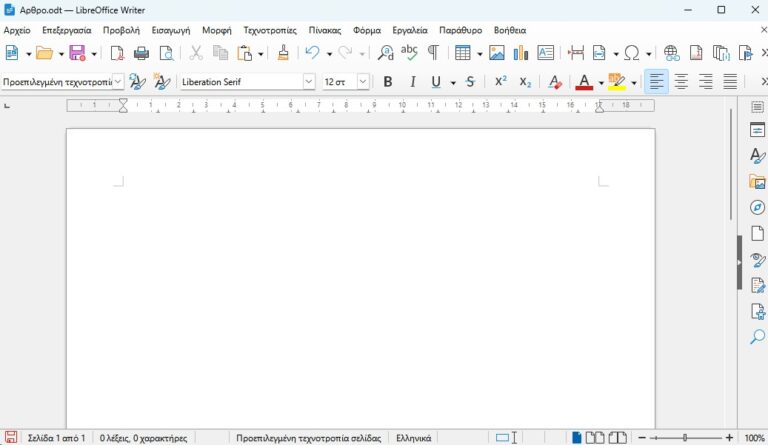Align text left
Viewport: 768px width, 445px height.
pyautogui.click(x=656, y=82)
